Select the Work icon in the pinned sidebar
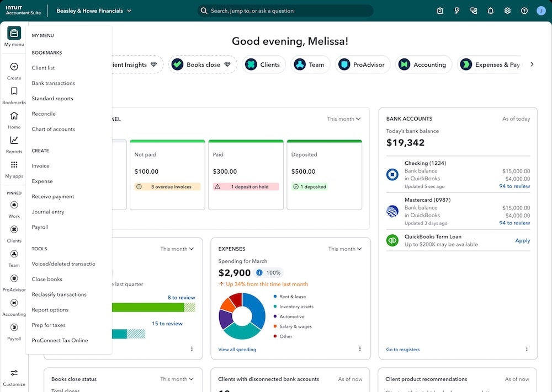552x392 pixels. tap(14, 205)
